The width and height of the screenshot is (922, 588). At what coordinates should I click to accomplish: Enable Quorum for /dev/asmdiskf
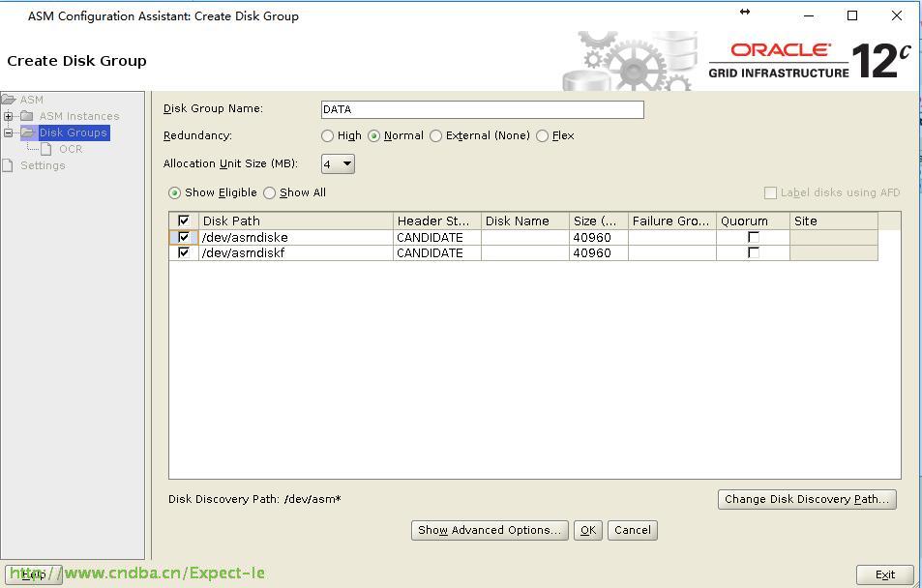click(754, 252)
